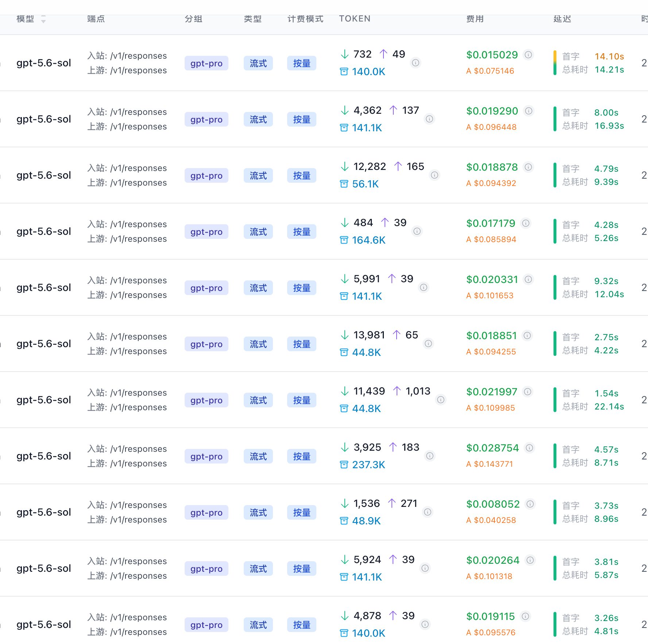Show cost details icon next to $0.018878
This screenshot has height=644, width=648.
(528, 167)
